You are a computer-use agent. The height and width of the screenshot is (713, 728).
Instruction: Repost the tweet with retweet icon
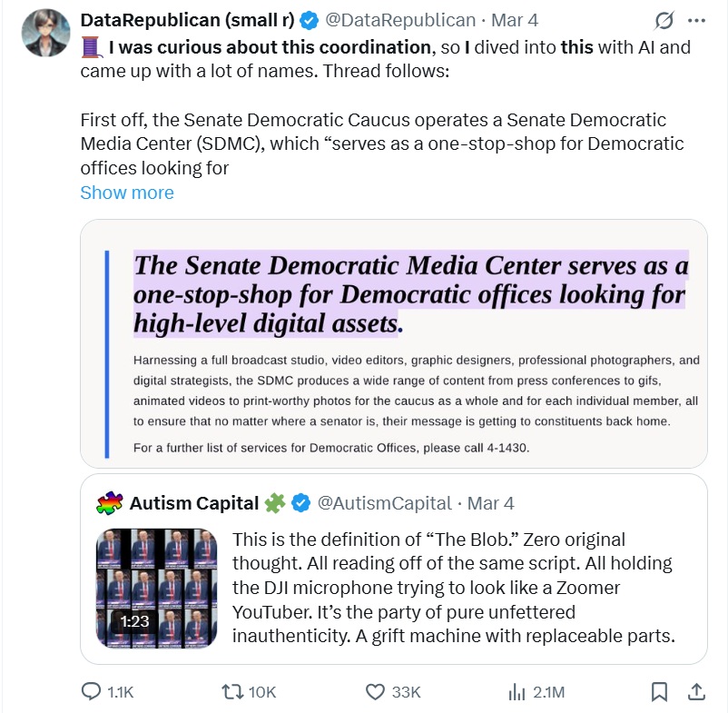point(233,691)
